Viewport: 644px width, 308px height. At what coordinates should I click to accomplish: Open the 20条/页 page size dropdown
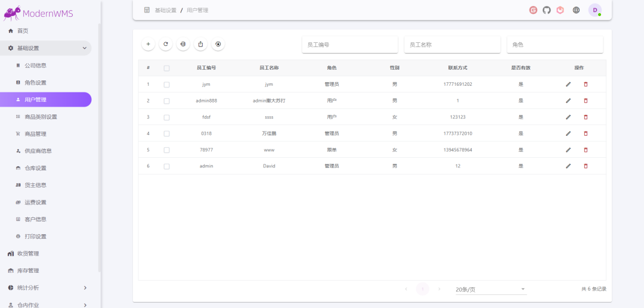coord(490,290)
